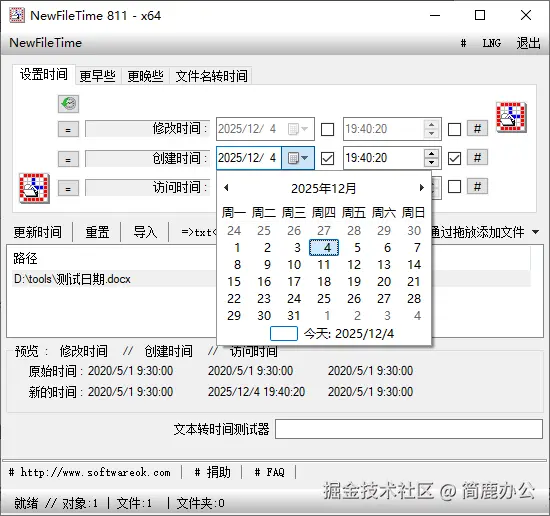Toggle the 修改时间 time checkbox
The image size is (550, 516).
tap(454, 129)
